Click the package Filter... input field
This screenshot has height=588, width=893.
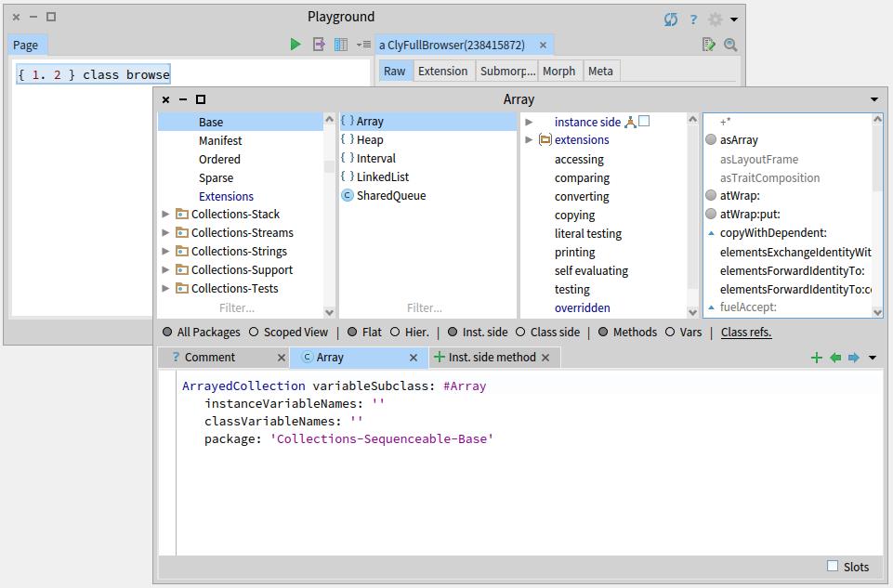pyautogui.click(x=237, y=307)
